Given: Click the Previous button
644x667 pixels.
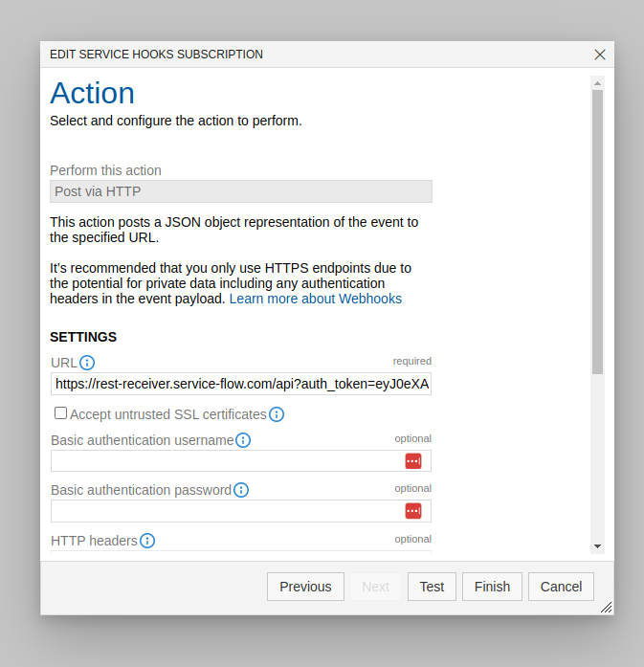Looking at the screenshot, I should [305, 587].
